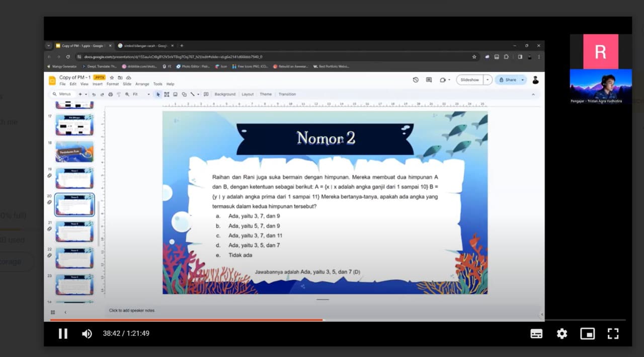Switch video to miniplayer mode

click(x=587, y=333)
